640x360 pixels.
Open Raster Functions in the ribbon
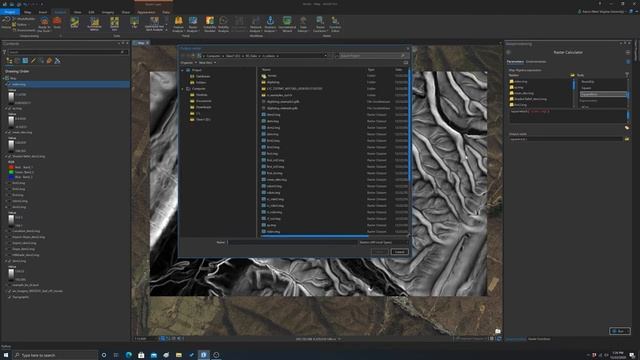coord(320,24)
